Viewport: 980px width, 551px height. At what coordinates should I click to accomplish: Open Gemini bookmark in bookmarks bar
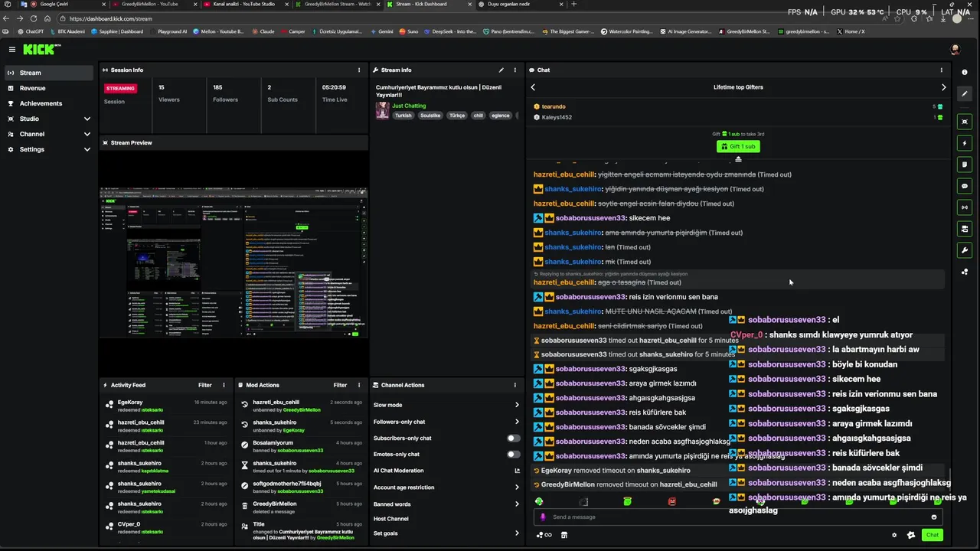click(x=383, y=31)
